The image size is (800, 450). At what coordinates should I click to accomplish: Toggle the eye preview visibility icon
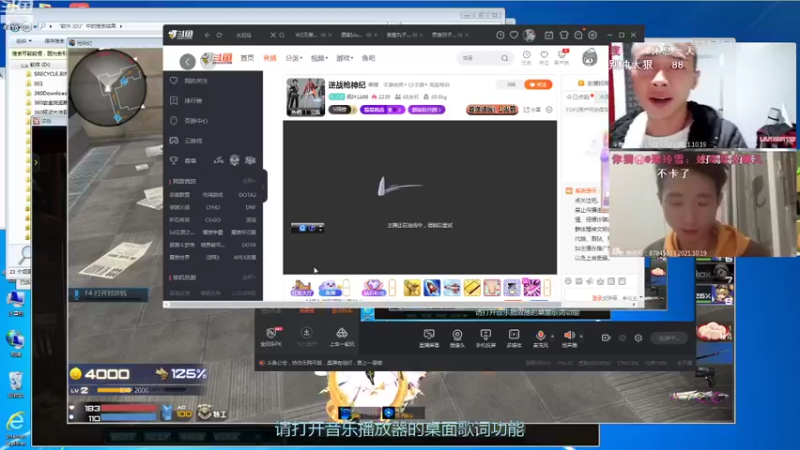(622, 338)
